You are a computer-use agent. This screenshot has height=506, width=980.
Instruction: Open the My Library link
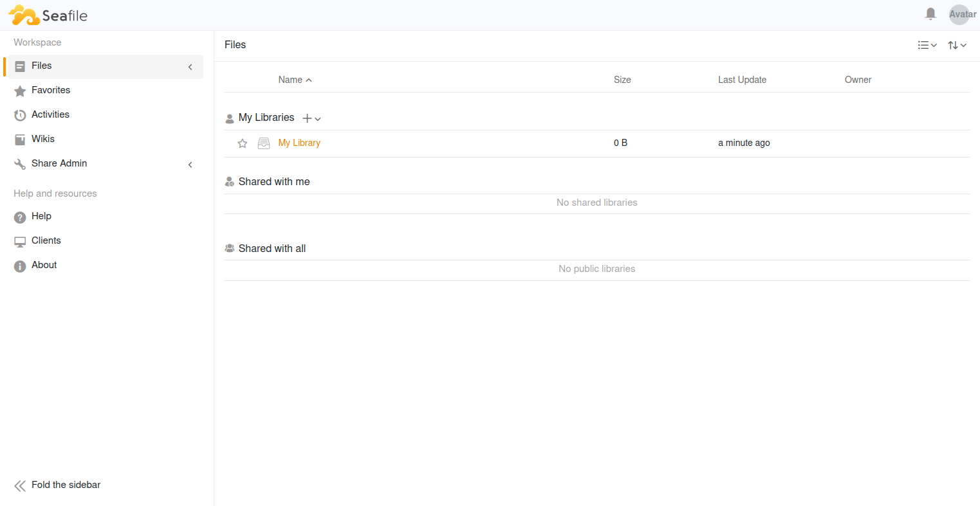299,143
